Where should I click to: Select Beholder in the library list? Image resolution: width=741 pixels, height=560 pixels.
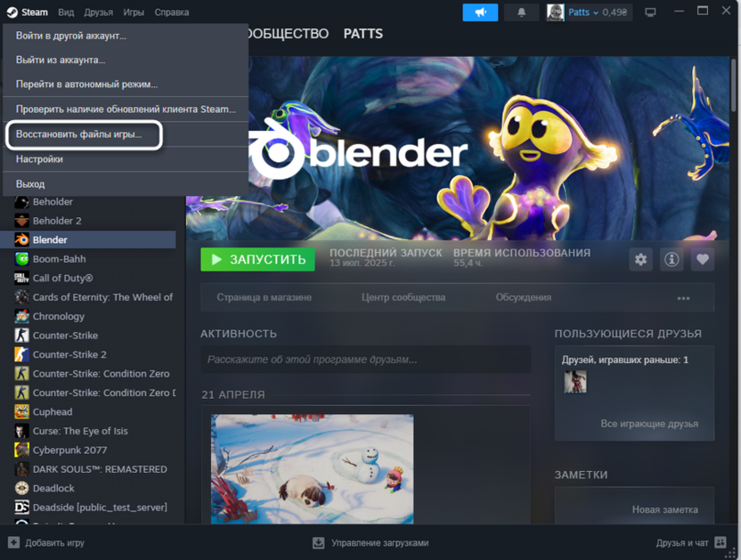click(x=88, y=202)
